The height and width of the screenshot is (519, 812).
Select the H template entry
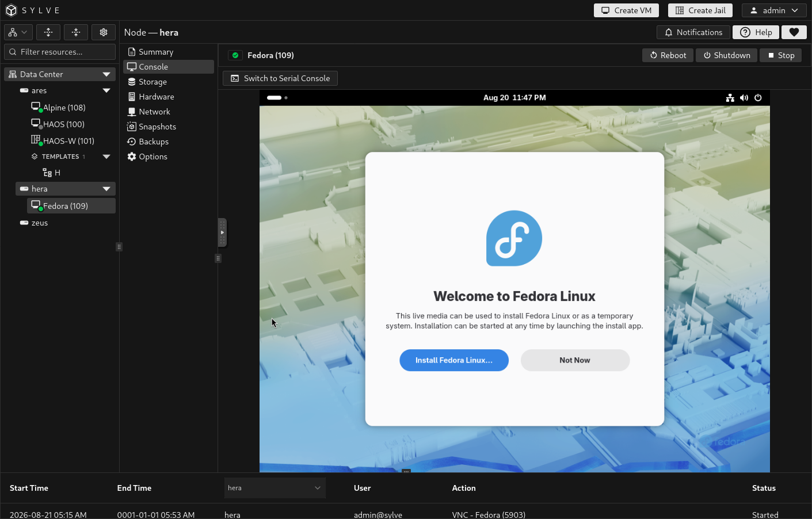[52, 173]
